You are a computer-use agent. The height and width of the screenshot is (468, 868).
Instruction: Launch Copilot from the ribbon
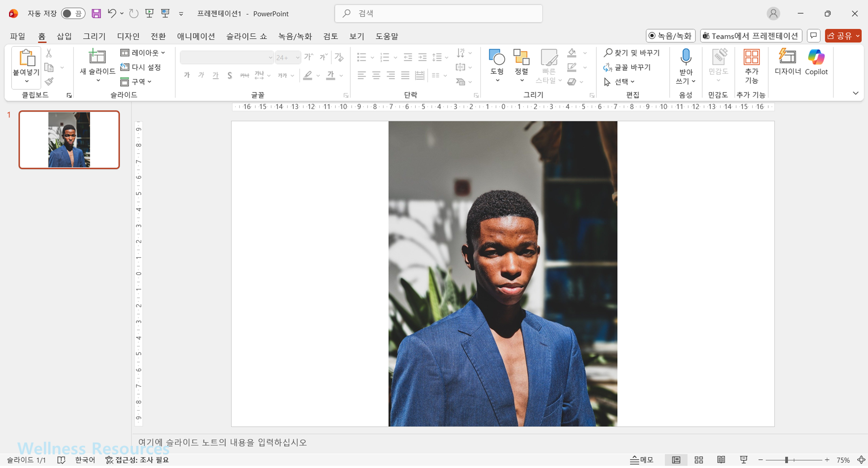tap(816, 62)
